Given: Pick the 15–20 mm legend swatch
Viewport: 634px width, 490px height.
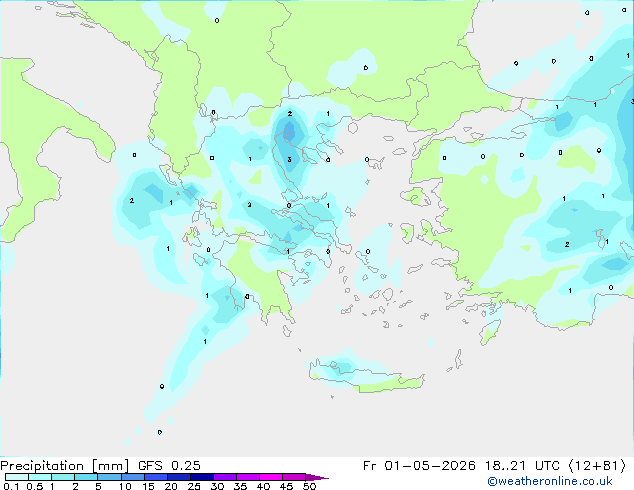Looking at the screenshot, I should click(156, 477).
